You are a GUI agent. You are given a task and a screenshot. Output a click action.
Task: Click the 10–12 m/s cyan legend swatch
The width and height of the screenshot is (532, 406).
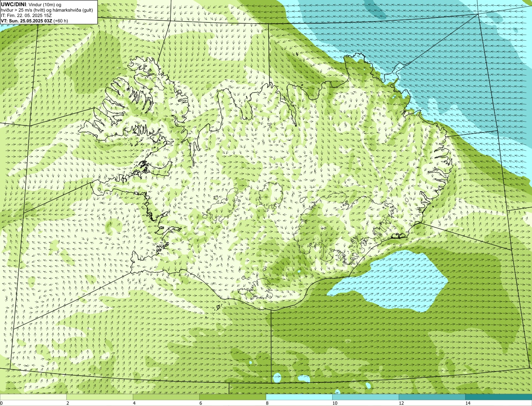(366, 397)
